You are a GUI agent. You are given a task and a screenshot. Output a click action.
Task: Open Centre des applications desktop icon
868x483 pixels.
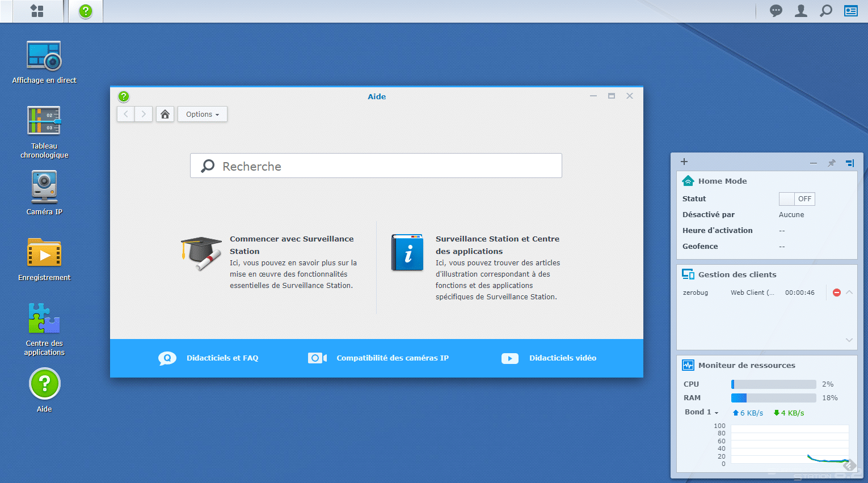click(x=44, y=329)
